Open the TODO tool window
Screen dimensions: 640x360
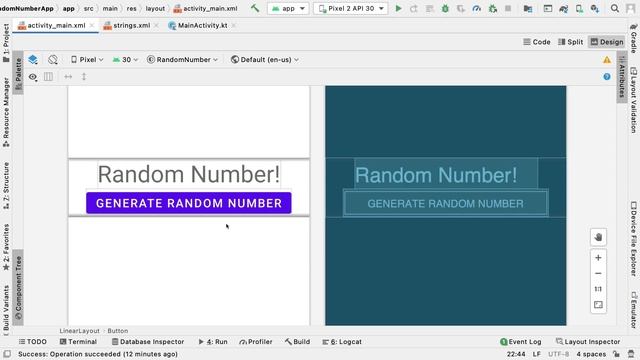coord(33,342)
